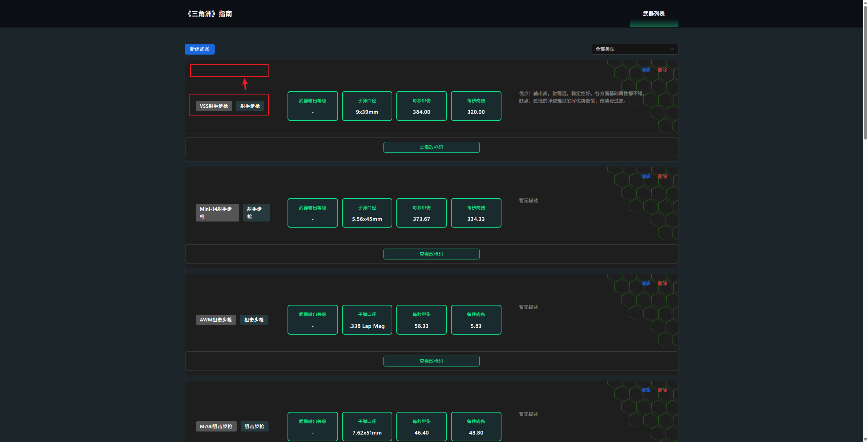Delete the VSS射手步枪 weapon card
The height and width of the screenshot is (442, 868).
(662, 69)
